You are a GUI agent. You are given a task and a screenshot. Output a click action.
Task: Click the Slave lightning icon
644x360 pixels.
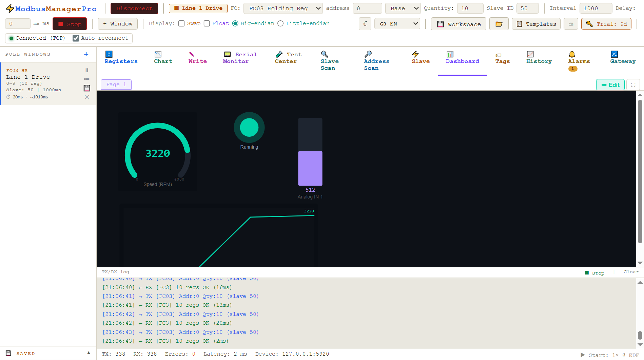click(415, 54)
